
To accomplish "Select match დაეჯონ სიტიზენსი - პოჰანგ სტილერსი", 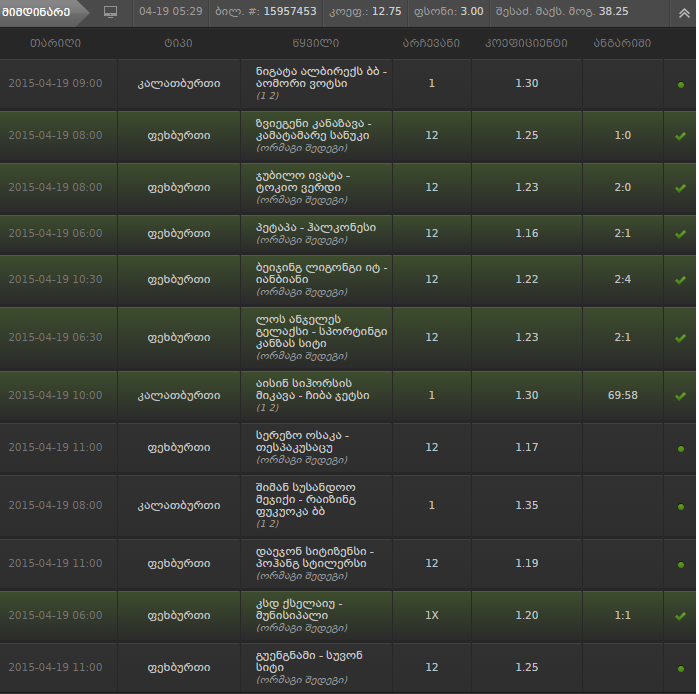I will (315, 557).
